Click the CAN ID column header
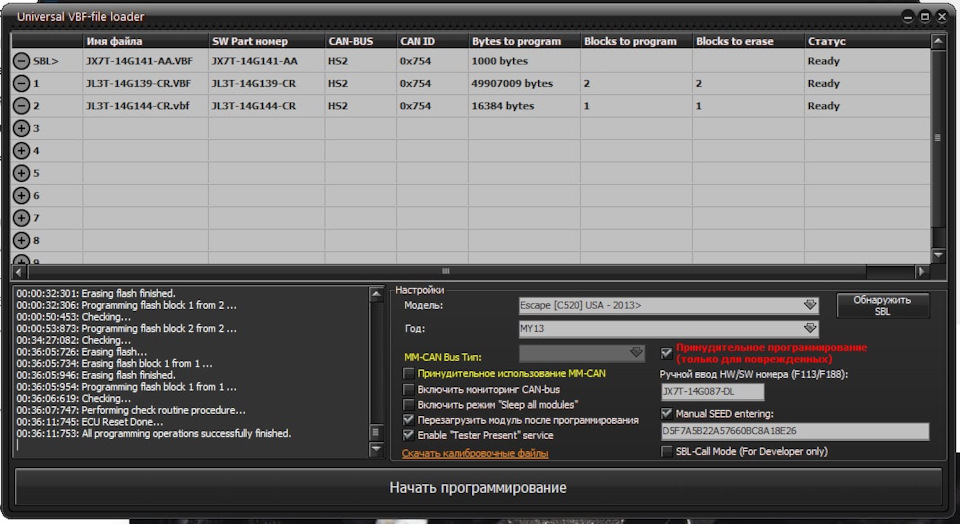960x524 pixels. coord(432,42)
